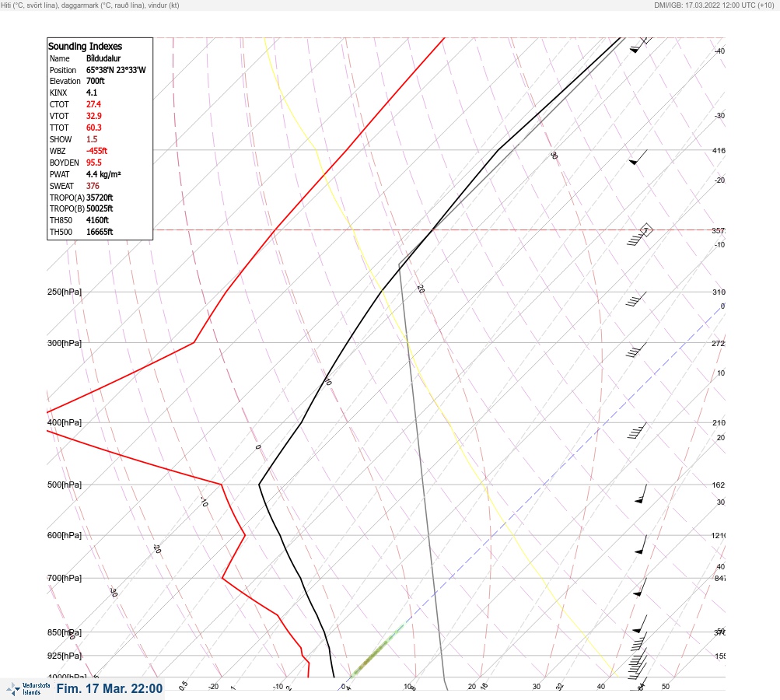This screenshot has height=700, width=780.
Task: Select TH850 value 4160ft
Action: pos(97,220)
